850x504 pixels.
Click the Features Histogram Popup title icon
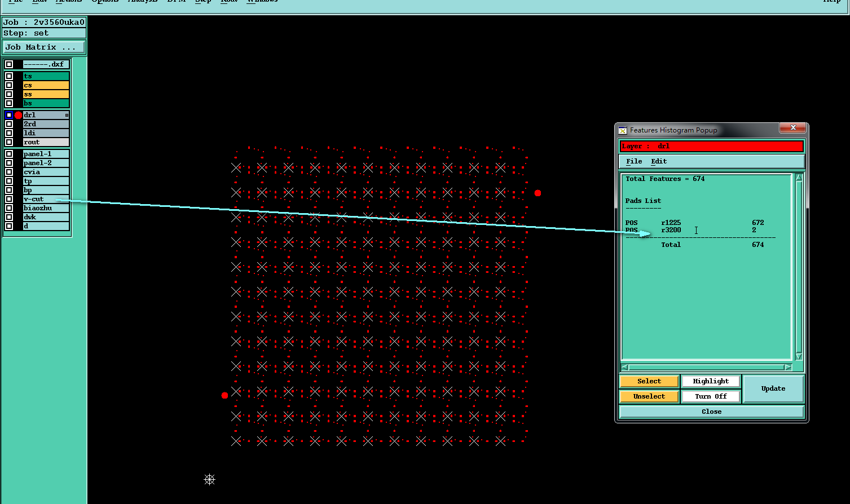point(623,130)
